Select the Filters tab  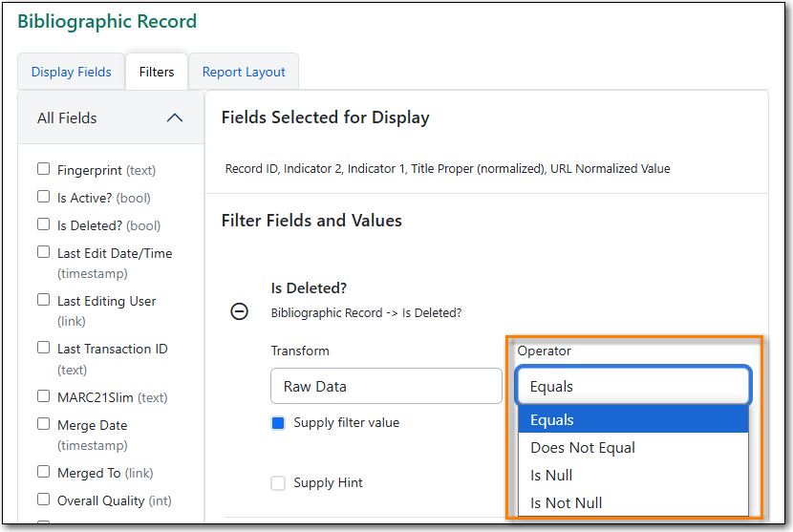pyautogui.click(x=157, y=72)
